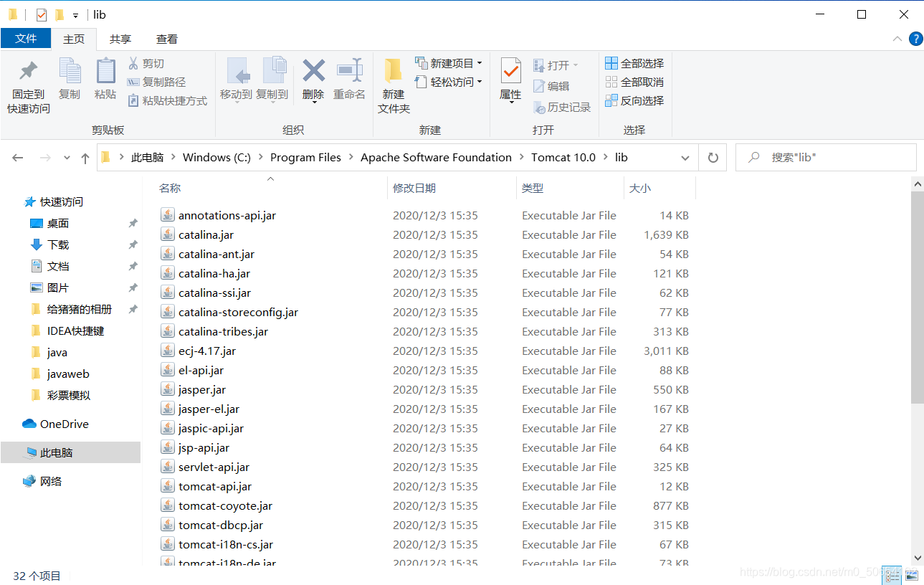Switch to the Share tab
Viewport: 924px width, 585px height.
(120, 39)
